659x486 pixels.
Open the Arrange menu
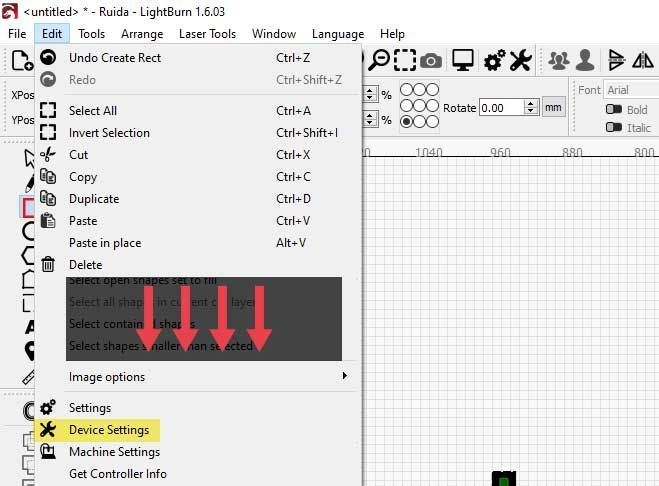[142, 34]
